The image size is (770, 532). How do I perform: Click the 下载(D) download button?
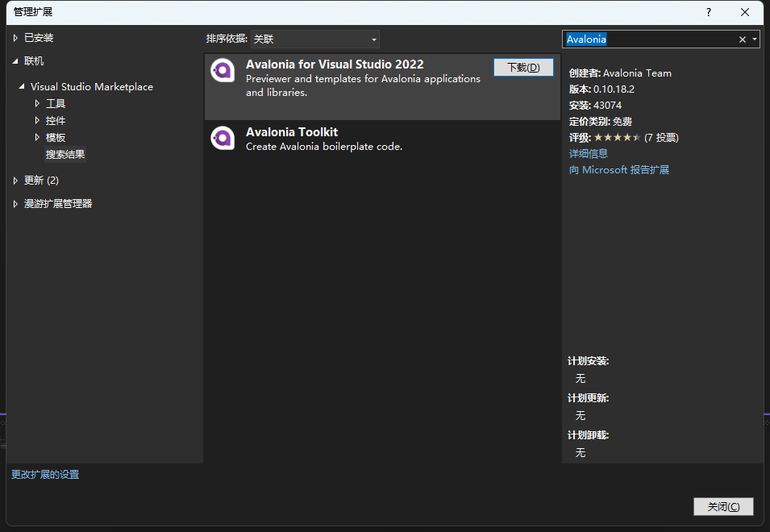pyautogui.click(x=523, y=67)
